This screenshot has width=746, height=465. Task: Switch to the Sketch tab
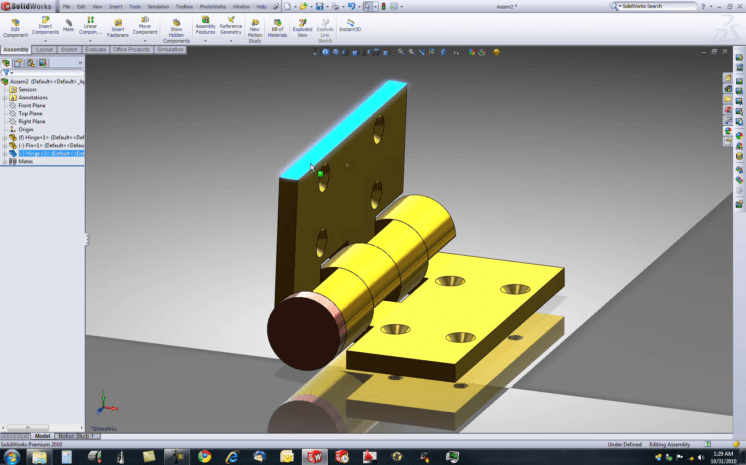(69, 49)
